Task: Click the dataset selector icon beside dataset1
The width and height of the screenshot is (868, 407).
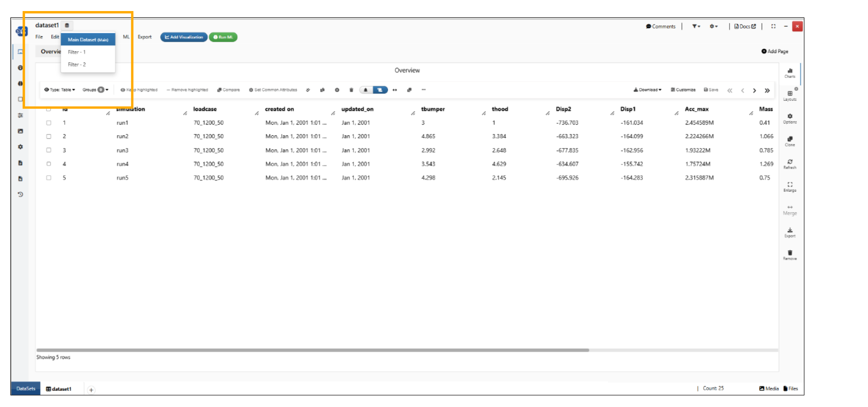Action: point(67,25)
